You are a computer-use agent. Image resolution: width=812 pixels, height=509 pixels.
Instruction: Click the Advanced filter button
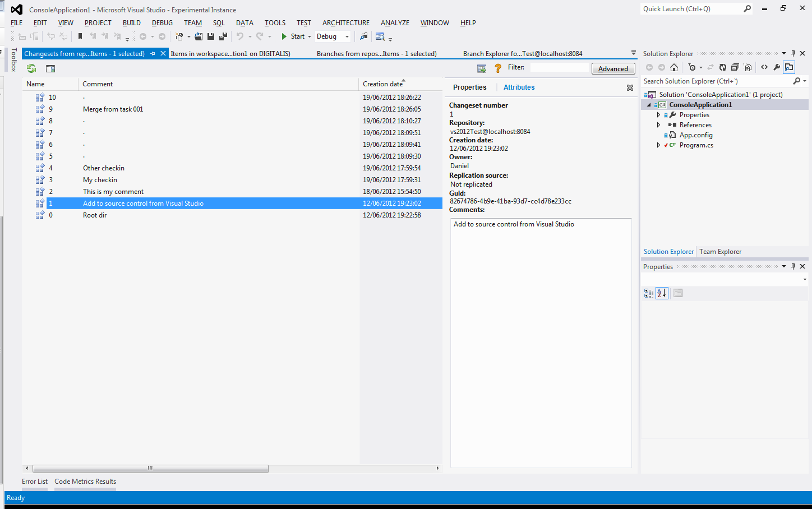pyautogui.click(x=613, y=68)
